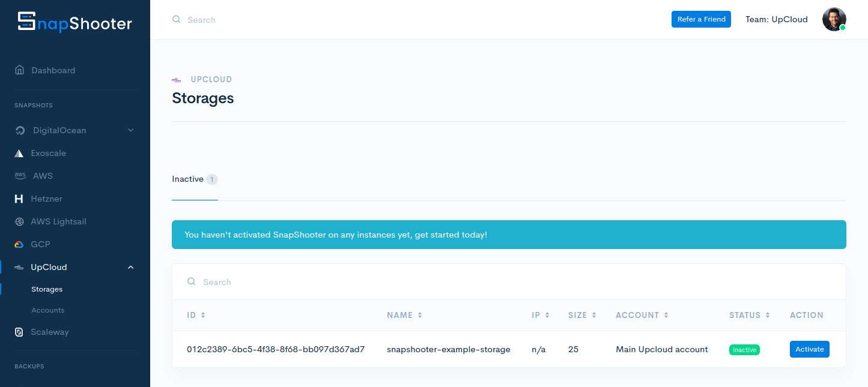Activate the snapshooter-example-storage

coord(809,349)
